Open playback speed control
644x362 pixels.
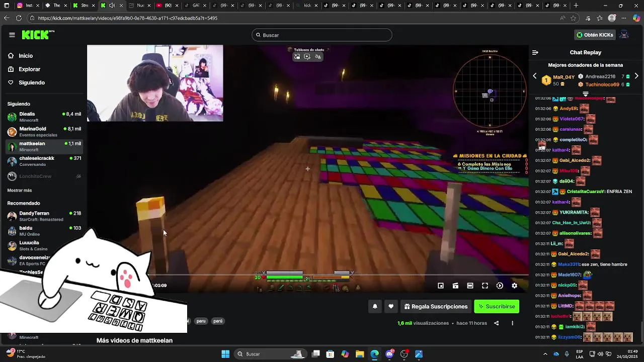coord(500,286)
